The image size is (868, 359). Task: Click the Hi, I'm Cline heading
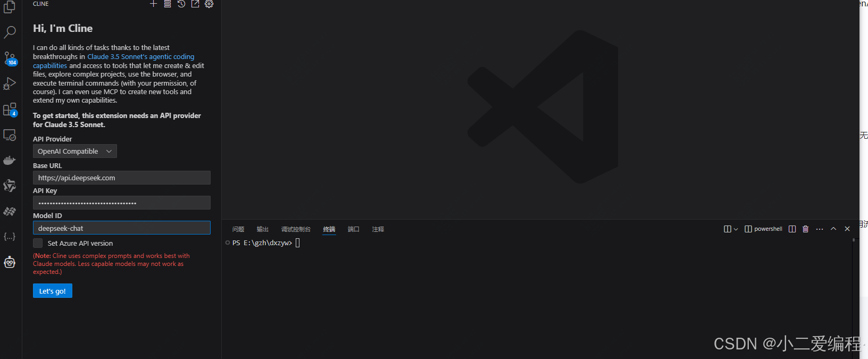[x=63, y=28]
